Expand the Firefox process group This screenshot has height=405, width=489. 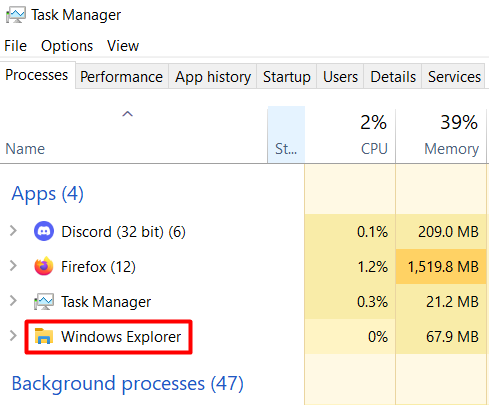click(13, 266)
